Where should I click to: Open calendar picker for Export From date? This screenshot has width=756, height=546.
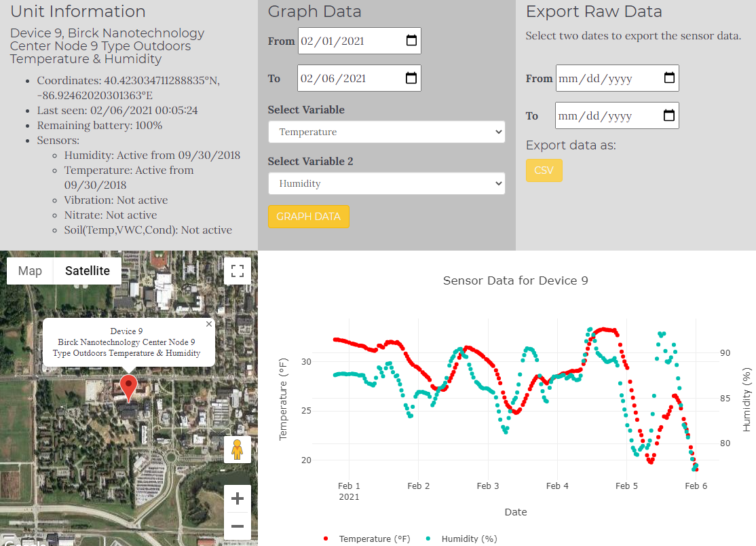669,77
